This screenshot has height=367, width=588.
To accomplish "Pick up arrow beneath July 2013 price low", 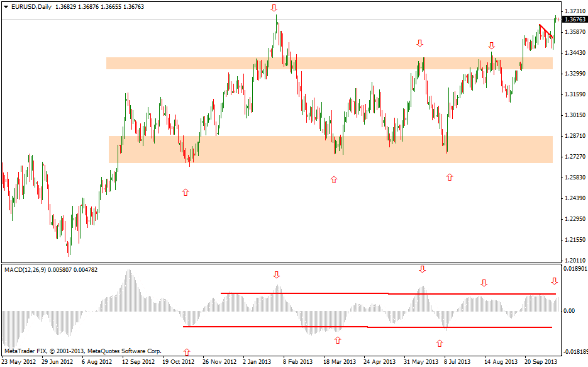I will (x=449, y=178).
